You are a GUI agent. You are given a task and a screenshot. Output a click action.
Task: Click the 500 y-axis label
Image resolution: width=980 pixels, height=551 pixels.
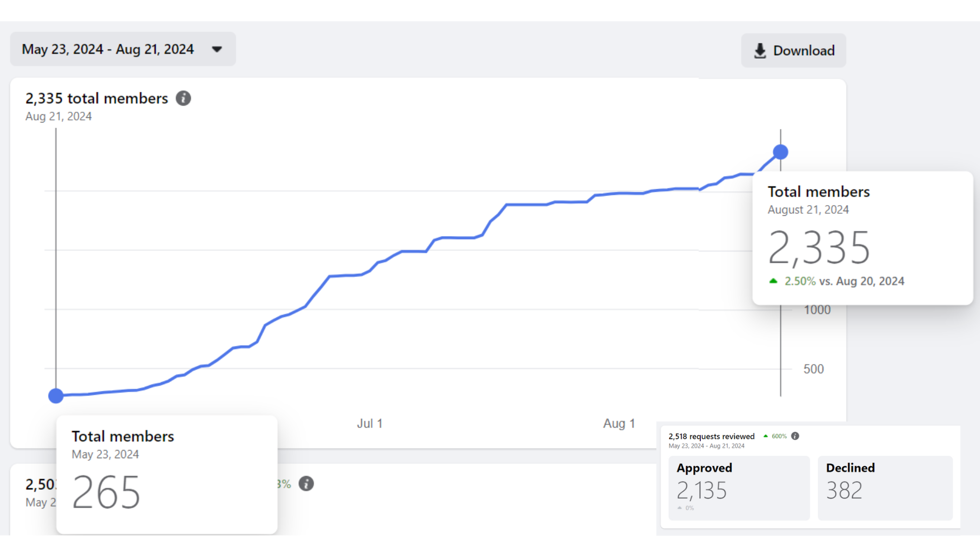pos(813,369)
